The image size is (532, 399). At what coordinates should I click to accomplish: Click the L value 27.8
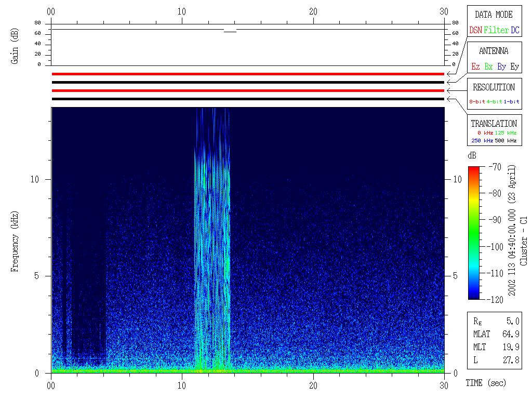point(511,360)
